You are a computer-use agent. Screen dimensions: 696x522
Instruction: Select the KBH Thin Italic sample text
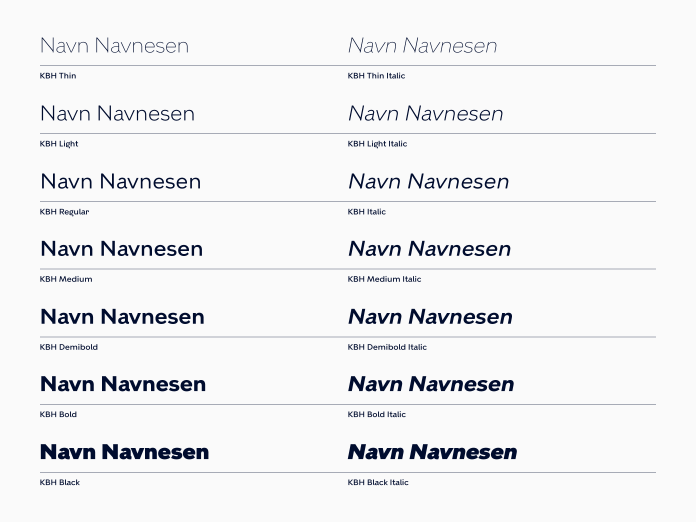422,46
